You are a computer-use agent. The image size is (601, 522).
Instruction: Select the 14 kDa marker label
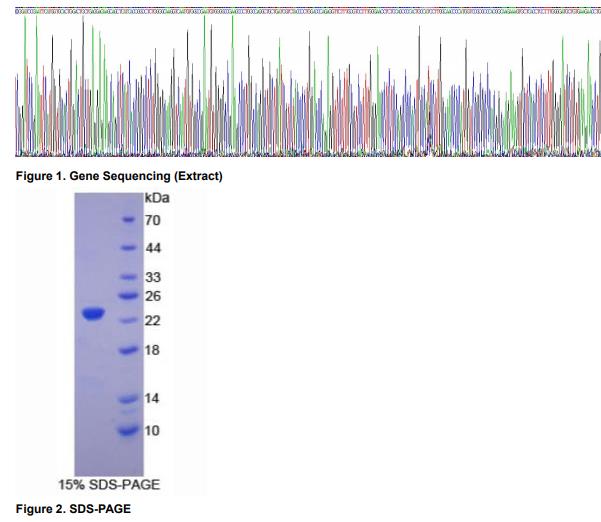154,398
